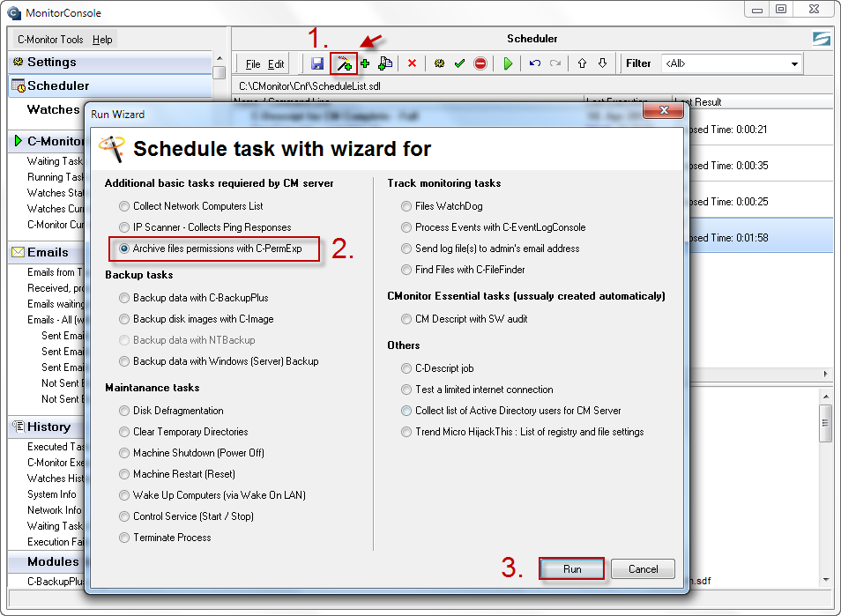The width and height of the screenshot is (841, 616).
Task: Select IP Scanner - Collects Ping Responses
Action: (205, 227)
